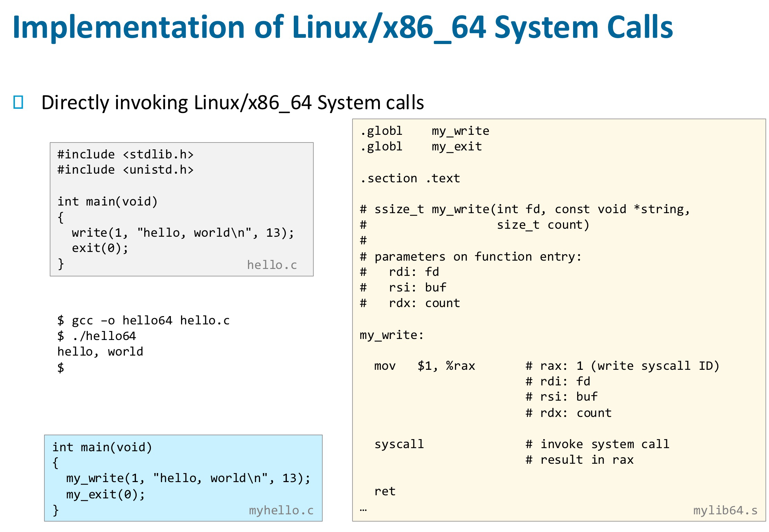The image size is (769, 532).
Task: Click the '.globl my_exit' directive
Action: [421, 147]
